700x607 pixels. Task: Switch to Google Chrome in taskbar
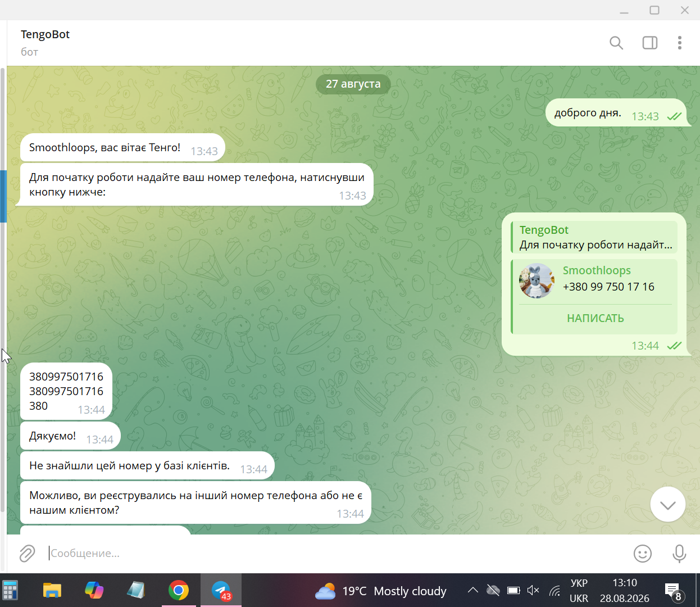[179, 591]
